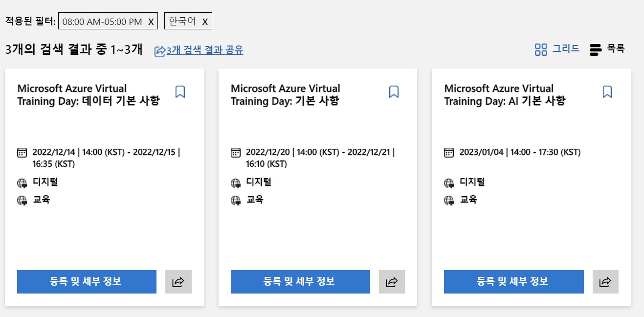Open the 3개 검색 결과 공유 link

tap(205, 50)
